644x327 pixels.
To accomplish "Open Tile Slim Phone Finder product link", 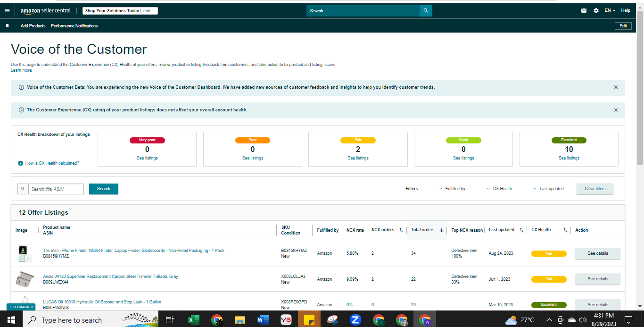I will point(133,251).
